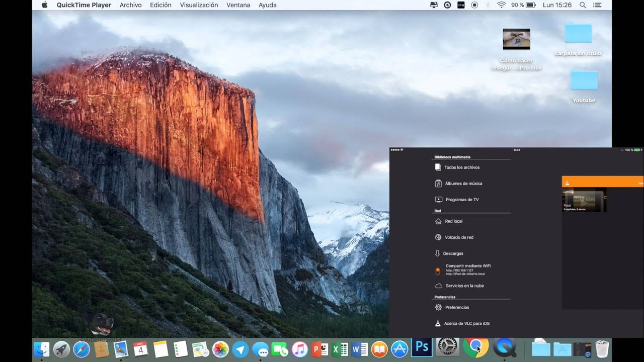Click the recording stop icon in menu bar
Screen dimensions: 644x362
tap(474, 5)
